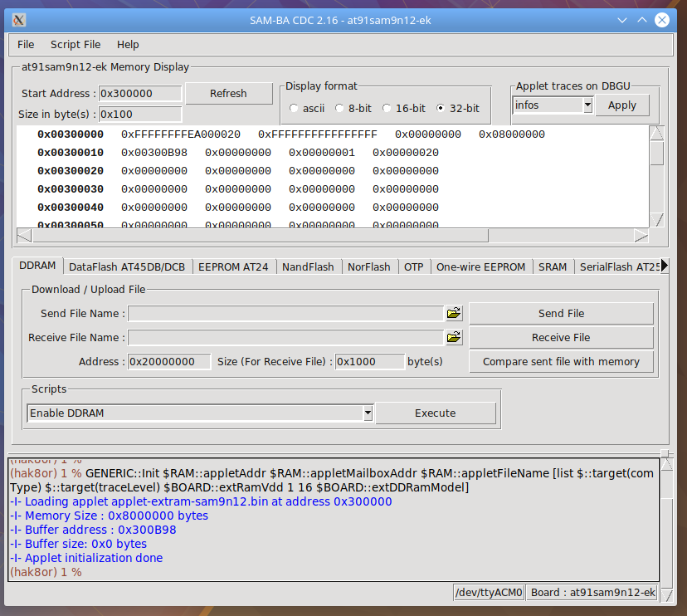This screenshot has height=616, width=687.
Task: Click the receive Size field showing 0x1000
Action: (370, 362)
